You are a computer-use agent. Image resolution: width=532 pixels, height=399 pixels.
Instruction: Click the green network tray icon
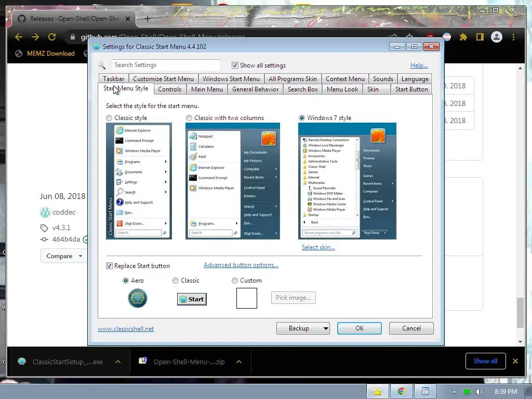coord(467,392)
